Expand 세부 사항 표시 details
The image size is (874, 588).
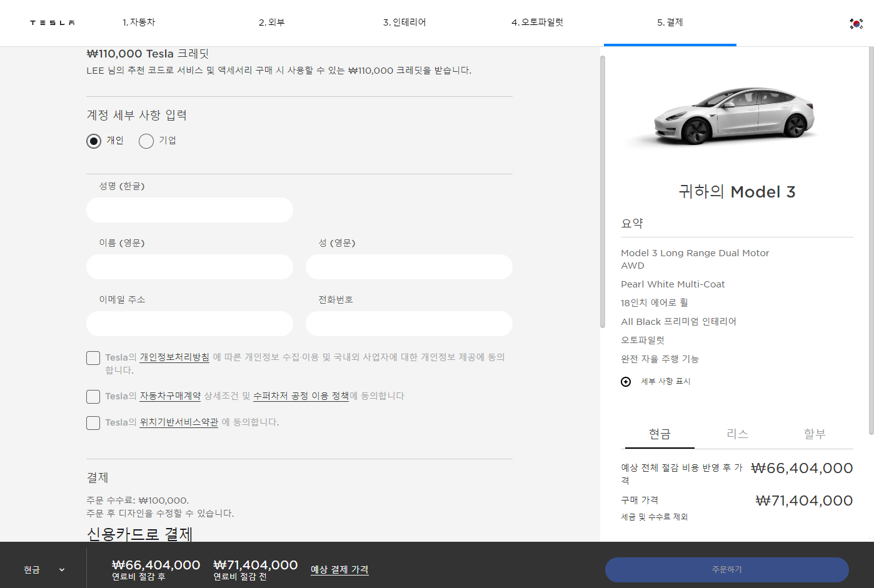[x=665, y=381]
